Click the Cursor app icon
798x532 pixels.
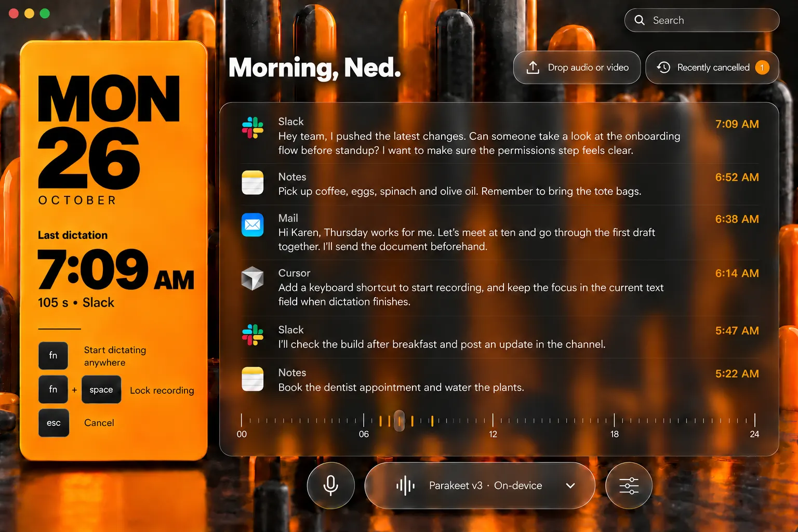coord(252,278)
